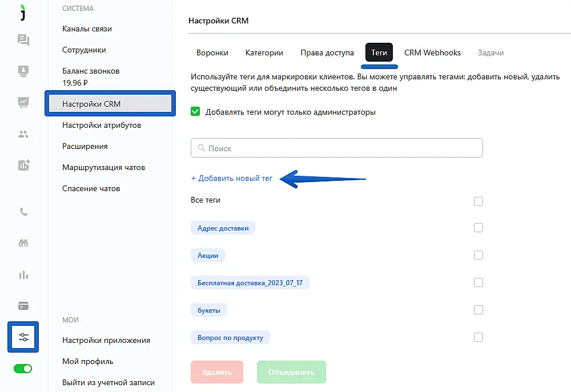
Task: Open the chats icon in the sidebar
Action: pos(23,40)
